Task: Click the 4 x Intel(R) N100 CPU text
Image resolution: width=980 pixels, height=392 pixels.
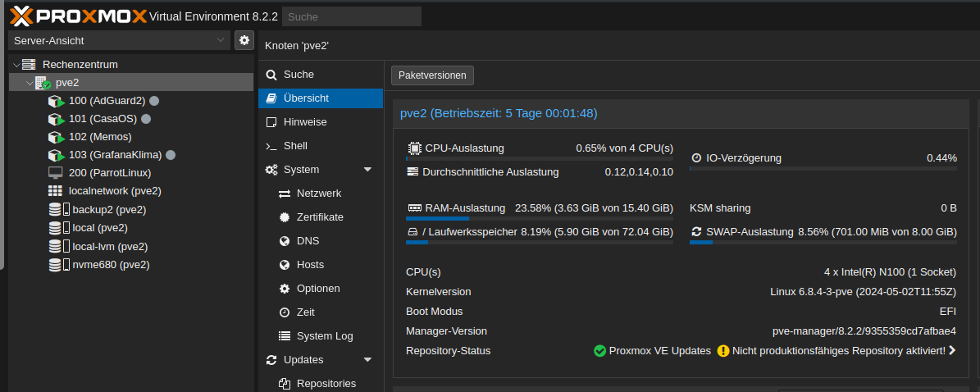Action: click(890, 272)
